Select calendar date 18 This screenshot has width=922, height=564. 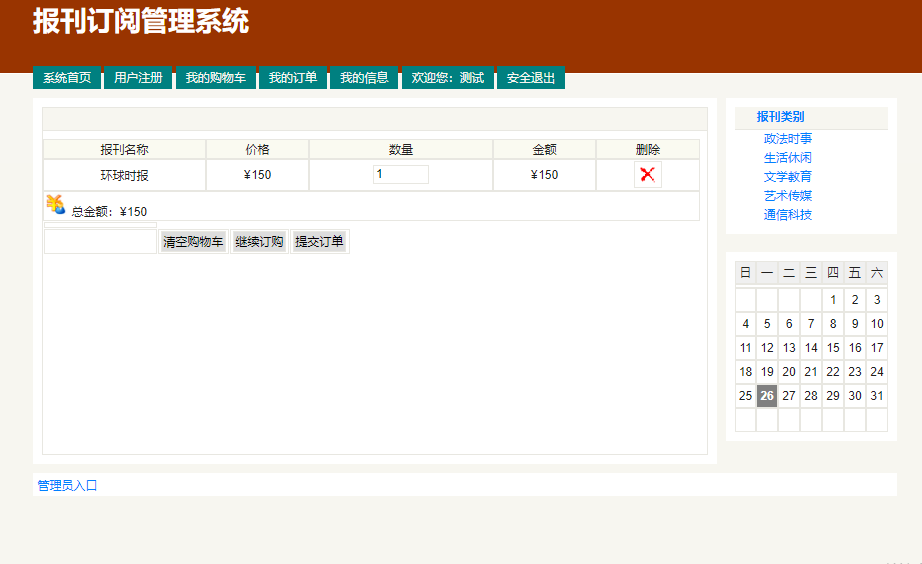pos(745,372)
